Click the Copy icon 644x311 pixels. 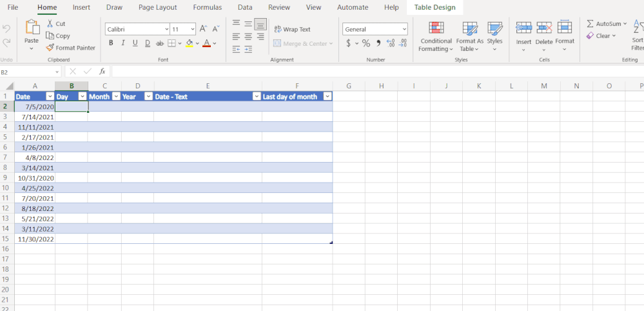point(50,35)
